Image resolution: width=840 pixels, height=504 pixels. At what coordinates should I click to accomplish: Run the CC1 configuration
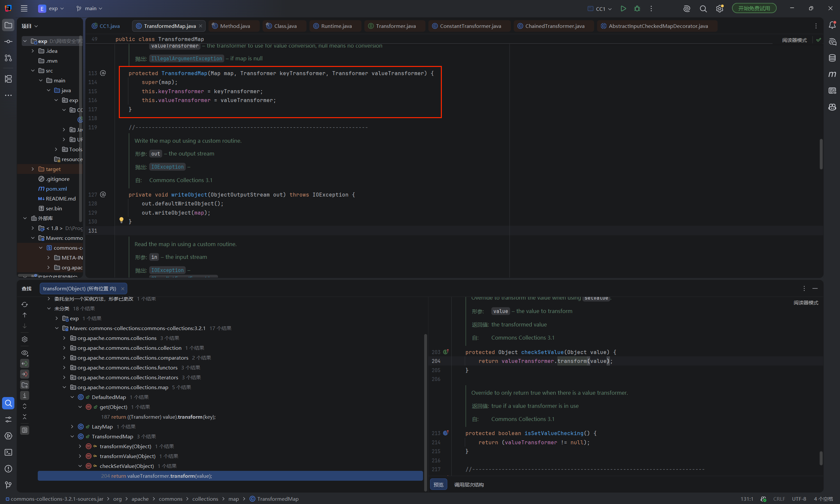pyautogui.click(x=623, y=9)
